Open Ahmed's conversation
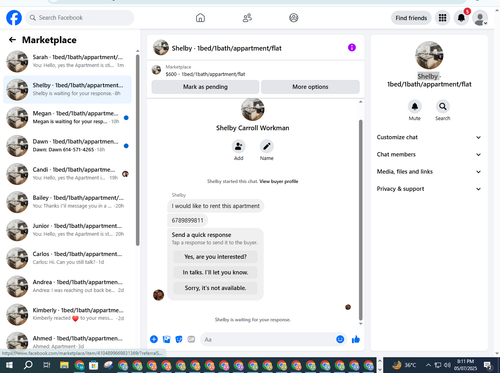The height and width of the screenshot is (373, 500). tap(67, 341)
